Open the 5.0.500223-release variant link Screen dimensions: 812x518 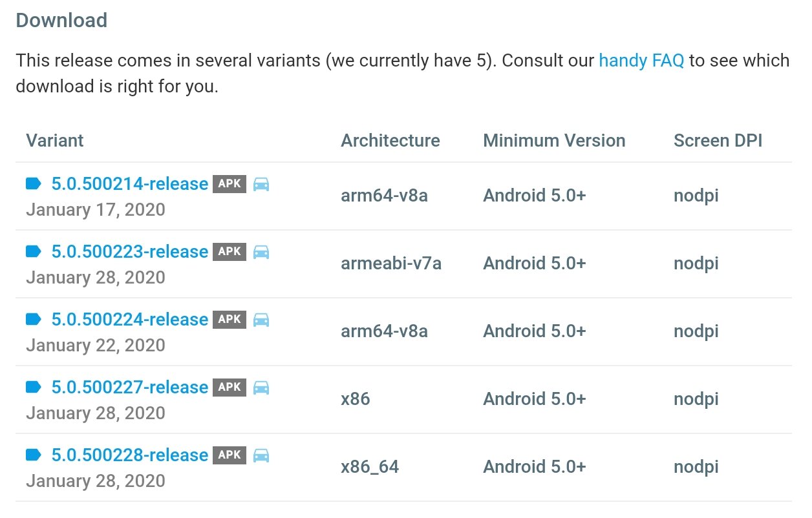point(129,252)
